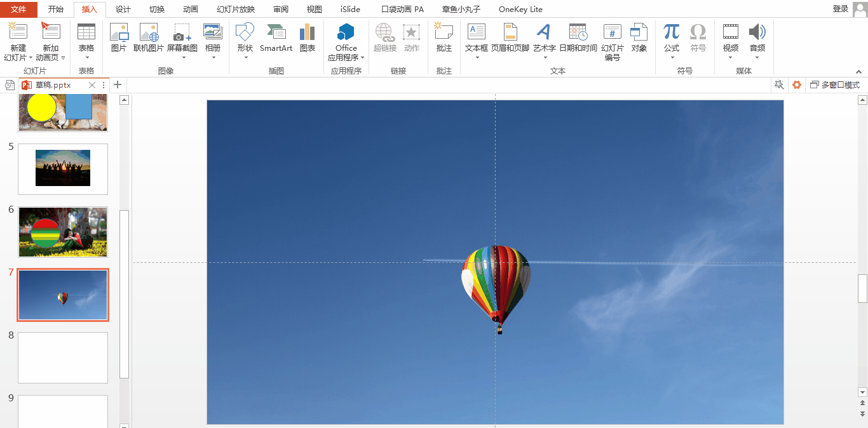Add a new document tab with plus
The image size is (868, 428).
click(x=118, y=84)
